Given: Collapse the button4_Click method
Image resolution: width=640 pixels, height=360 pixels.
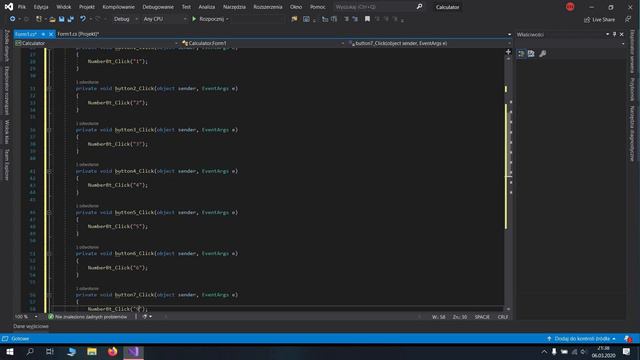Looking at the screenshot, I should point(49,171).
